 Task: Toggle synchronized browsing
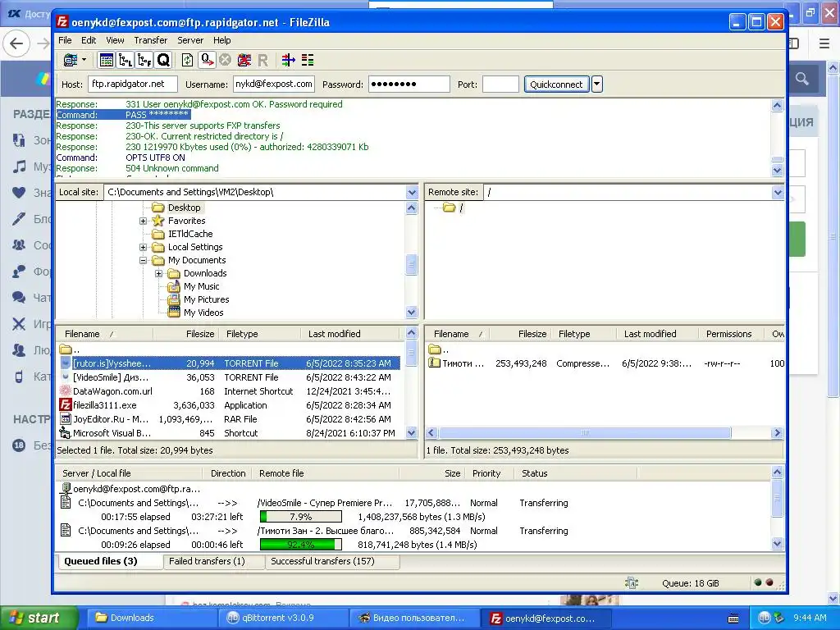pos(289,60)
